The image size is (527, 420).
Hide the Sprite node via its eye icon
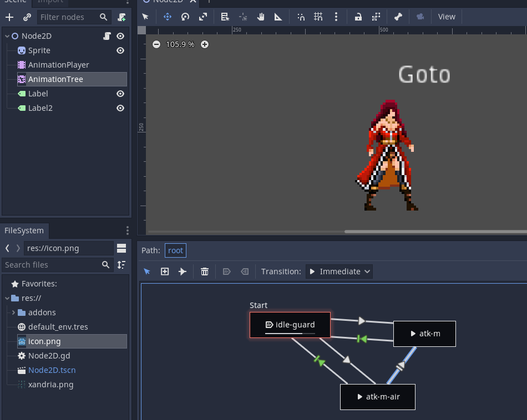tap(120, 50)
